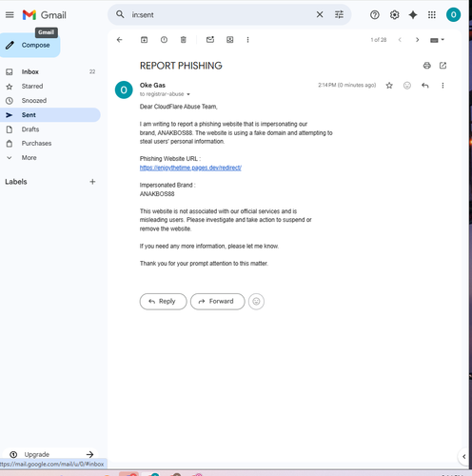
Task: Click the Move to icon in toolbar
Action: (x=229, y=40)
